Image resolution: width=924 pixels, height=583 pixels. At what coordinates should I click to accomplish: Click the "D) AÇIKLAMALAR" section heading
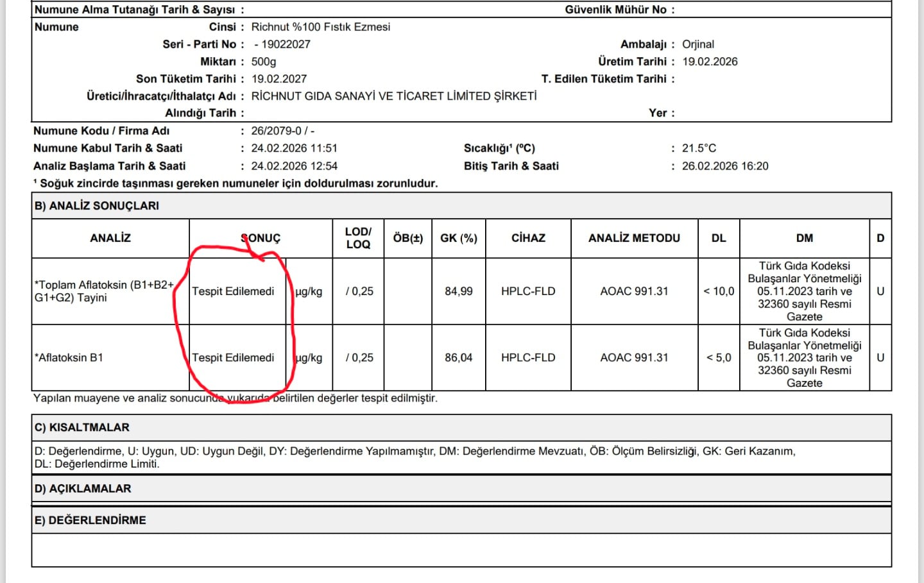[x=83, y=489]
